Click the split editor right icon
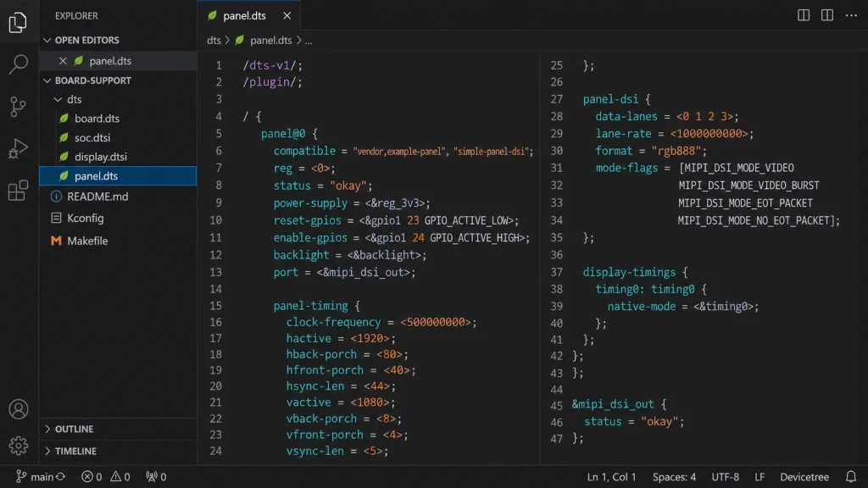868x488 pixels. click(x=804, y=15)
